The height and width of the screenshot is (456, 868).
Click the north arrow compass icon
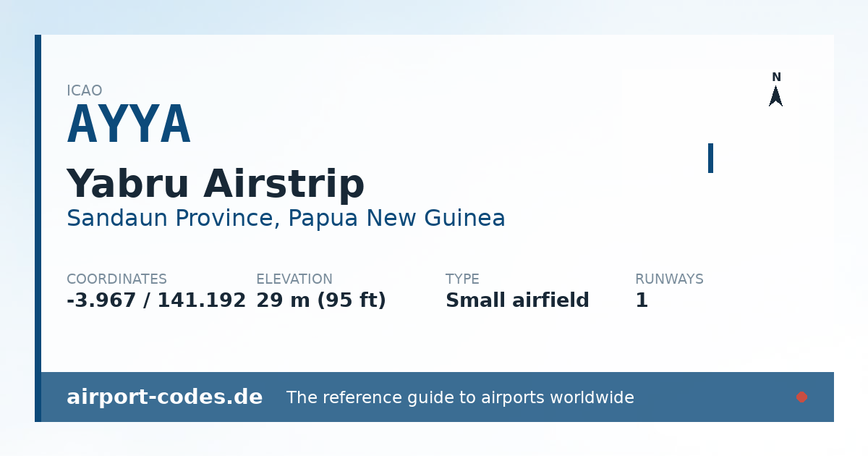pyautogui.click(x=775, y=96)
